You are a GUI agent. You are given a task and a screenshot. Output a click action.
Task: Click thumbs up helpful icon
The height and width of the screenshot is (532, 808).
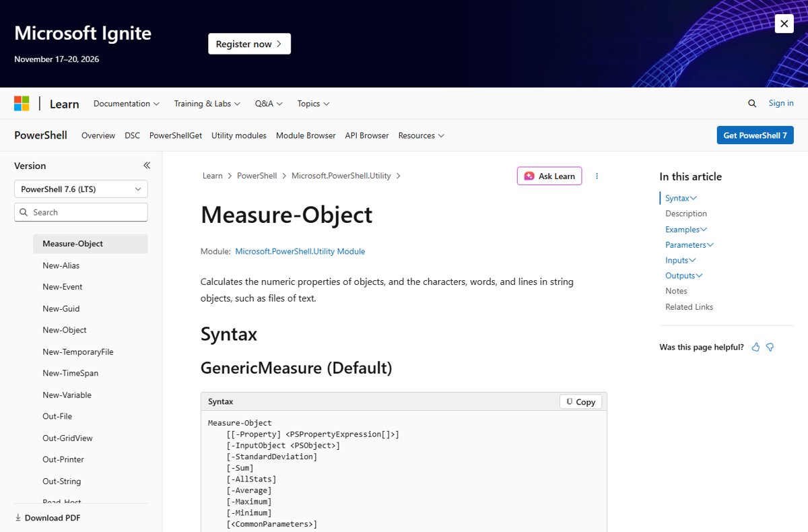755,347
